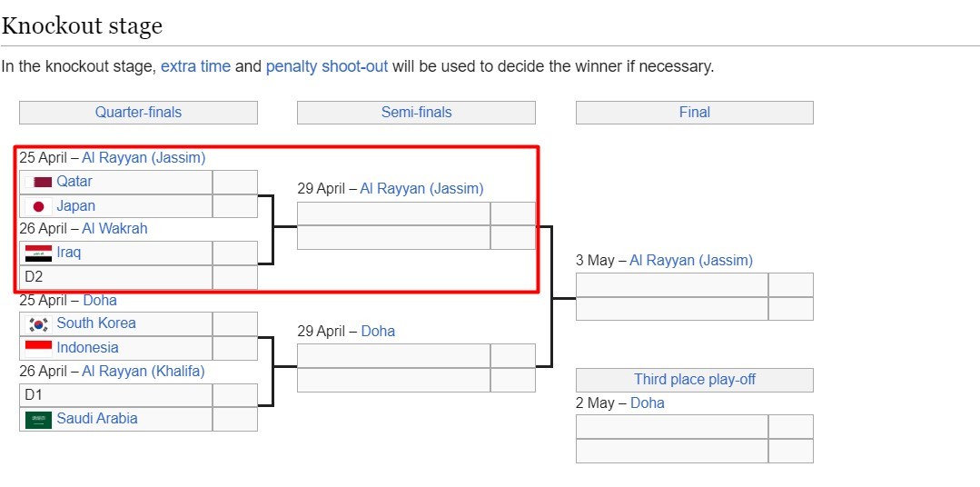Viewport: 980px width, 487px height.
Task: Open the Qatar team link
Action: tap(74, 182)
